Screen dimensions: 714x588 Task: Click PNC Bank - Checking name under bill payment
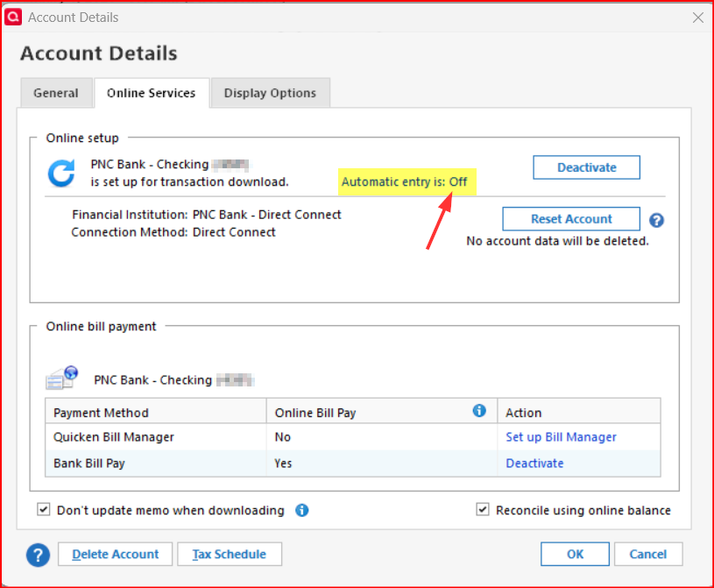pyautogui.click(x=152, y=379)
